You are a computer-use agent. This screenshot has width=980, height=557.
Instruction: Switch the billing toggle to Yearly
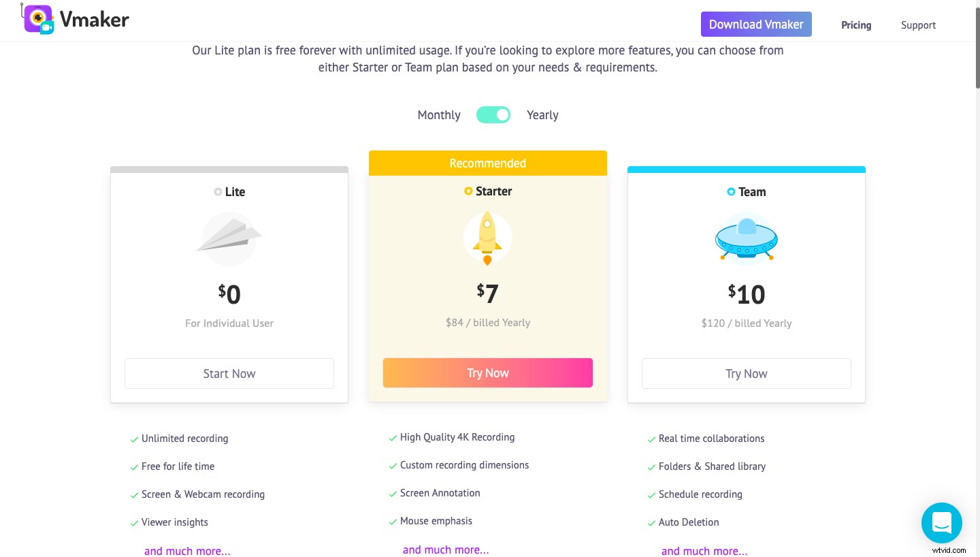click(542, 114)
